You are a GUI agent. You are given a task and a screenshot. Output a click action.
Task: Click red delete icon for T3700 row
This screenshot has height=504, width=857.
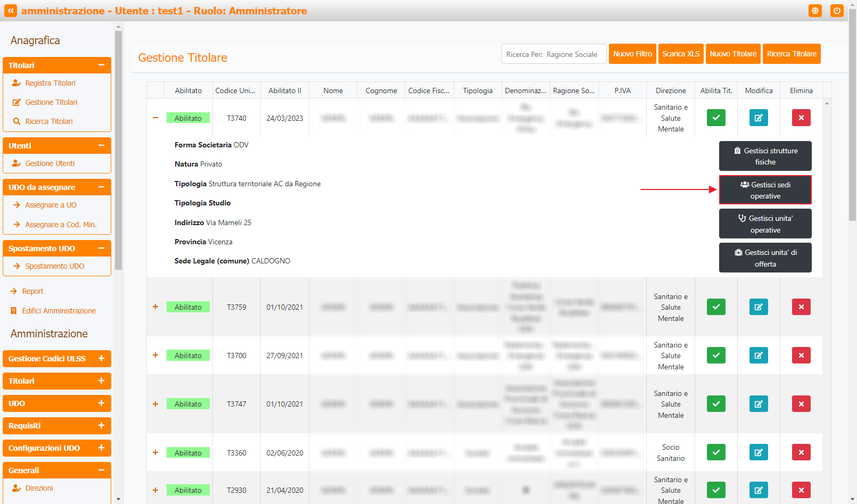click(801, 356)
